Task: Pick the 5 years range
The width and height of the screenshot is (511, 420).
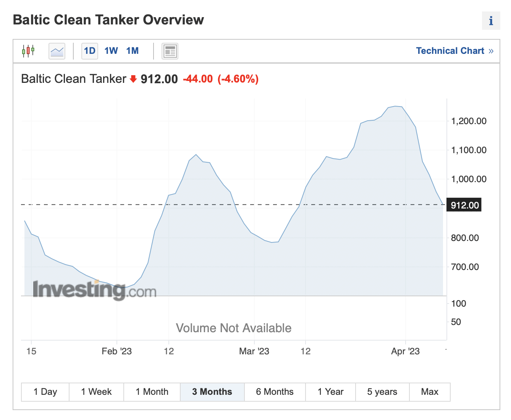Action: pos(382,392)
